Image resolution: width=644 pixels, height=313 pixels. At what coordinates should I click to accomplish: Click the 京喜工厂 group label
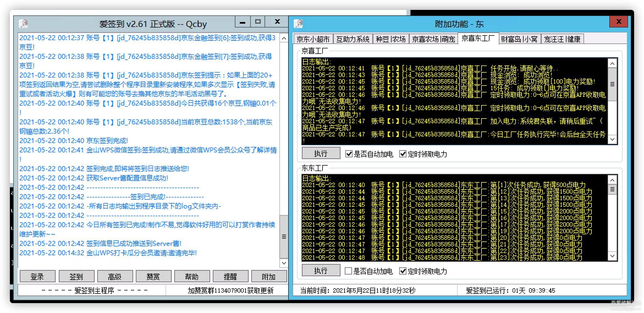pos(315,51)
